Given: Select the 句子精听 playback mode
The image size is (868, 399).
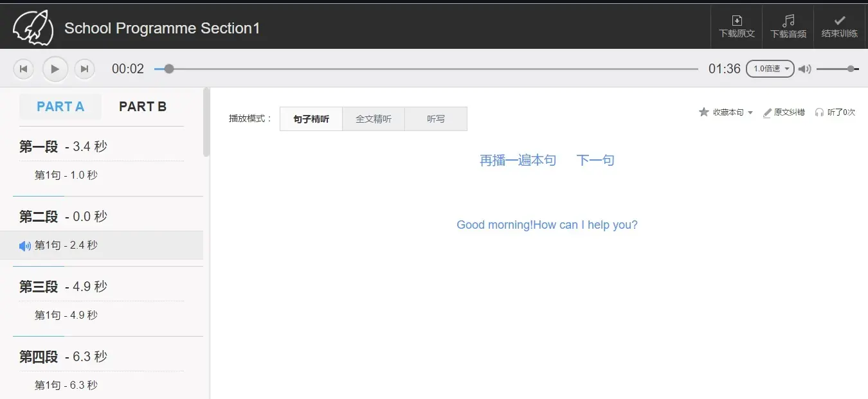Looking at the screenshot, I should [x=311, y=119].
